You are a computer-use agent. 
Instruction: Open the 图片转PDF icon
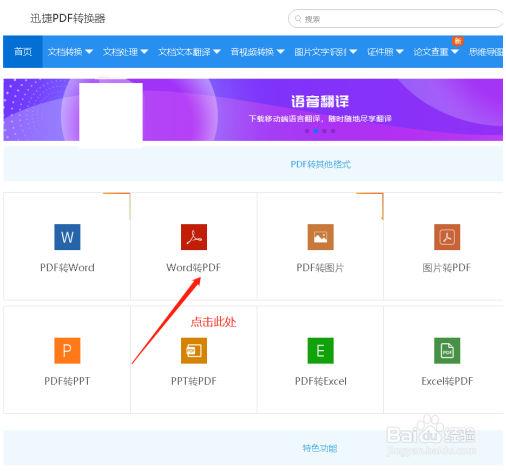point(447,237)
